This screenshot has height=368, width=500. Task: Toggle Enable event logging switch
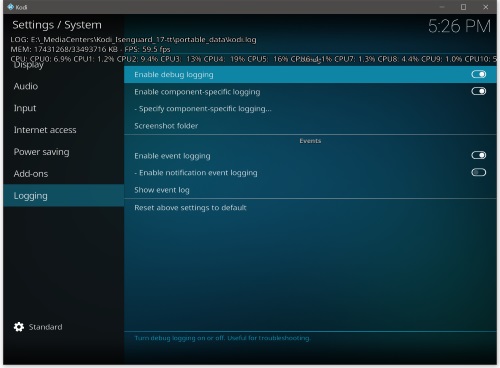[x=479, y=155]
